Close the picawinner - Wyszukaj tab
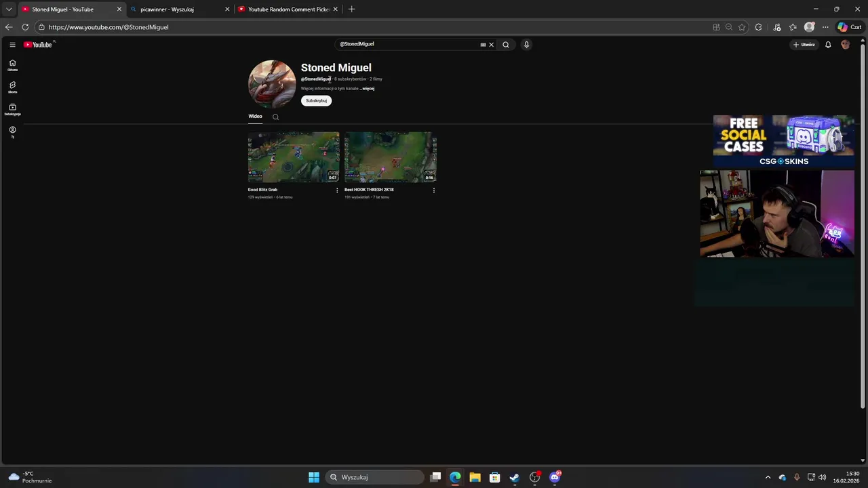This screenshot has height=488, width=868. click(x=227, y=9)
